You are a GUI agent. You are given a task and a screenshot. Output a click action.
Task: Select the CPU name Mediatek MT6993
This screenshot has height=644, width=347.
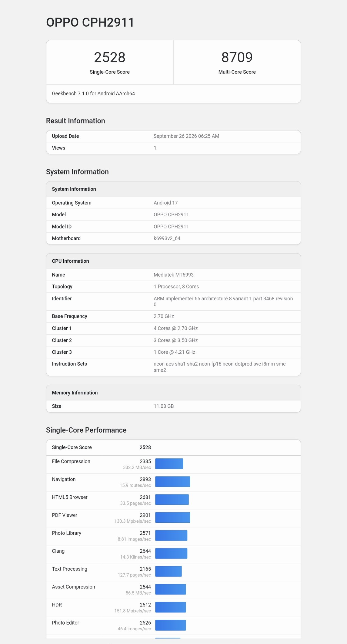pyautogui.click(x=174, y=275)
